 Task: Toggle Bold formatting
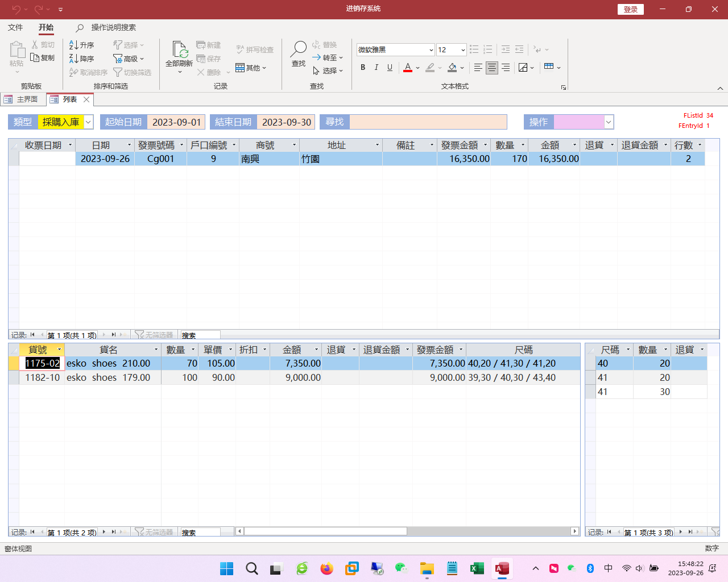coord(363,68)
